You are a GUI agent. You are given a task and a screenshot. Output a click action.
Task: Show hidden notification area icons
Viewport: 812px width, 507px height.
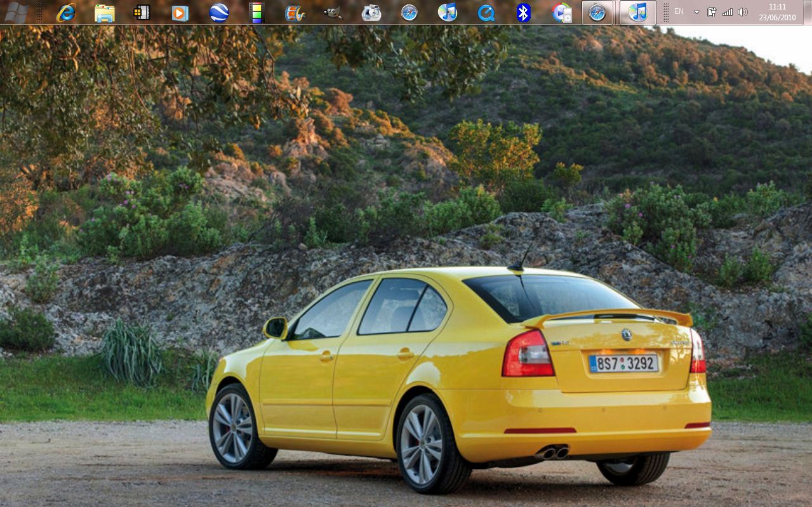tap(696, 12)
